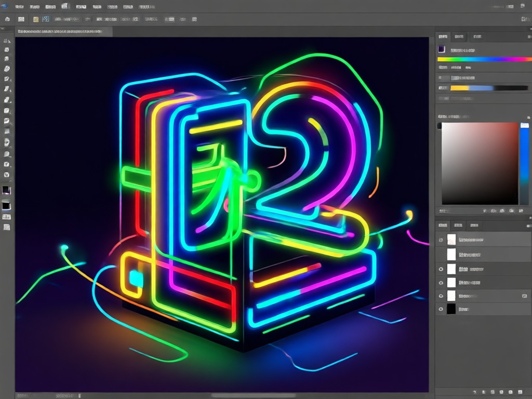Click the blue app logo in the menu bar
Viewport: 532px width, 399px height.
point(4,6)
